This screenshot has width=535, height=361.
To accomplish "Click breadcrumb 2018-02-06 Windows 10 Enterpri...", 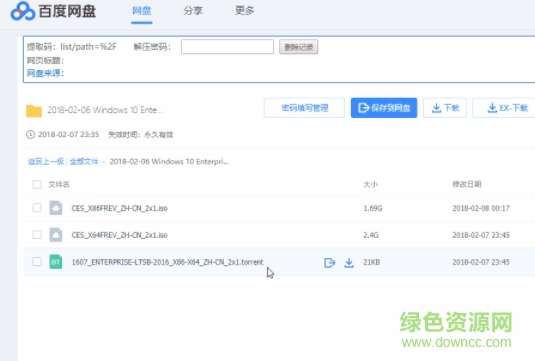I will (169, 161).
